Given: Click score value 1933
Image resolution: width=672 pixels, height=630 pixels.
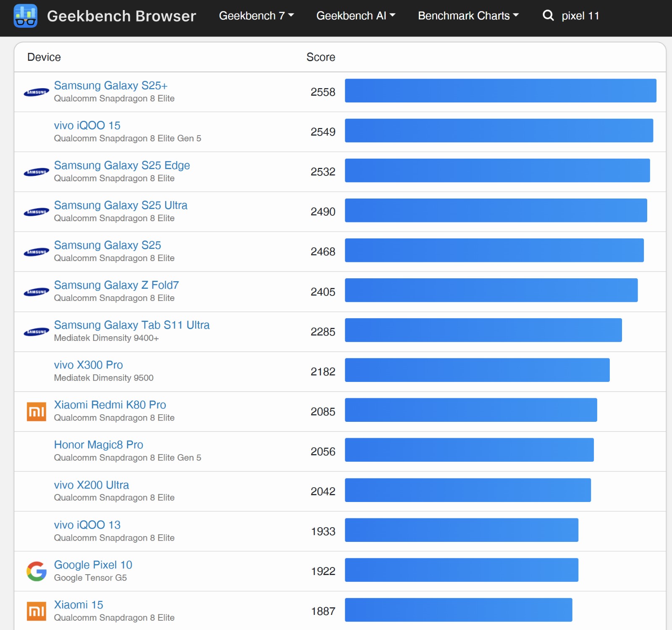Looking at the screenshot, I should (x=323, y=531).
